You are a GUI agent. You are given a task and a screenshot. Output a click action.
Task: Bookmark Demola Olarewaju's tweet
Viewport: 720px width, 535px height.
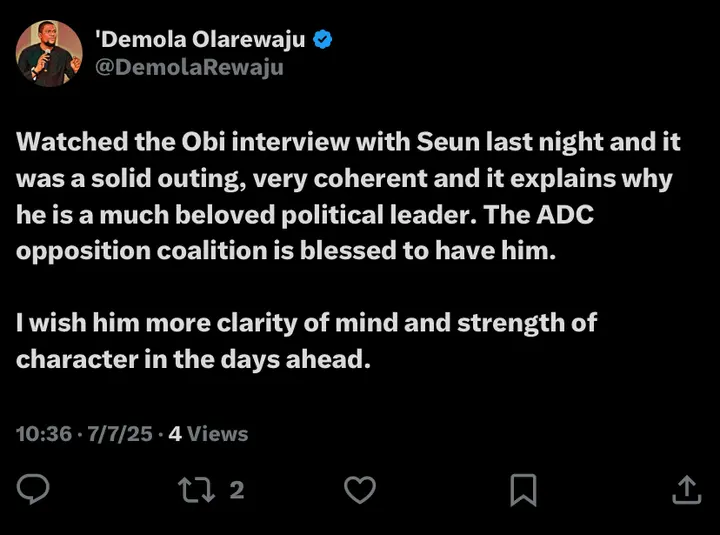523,489
